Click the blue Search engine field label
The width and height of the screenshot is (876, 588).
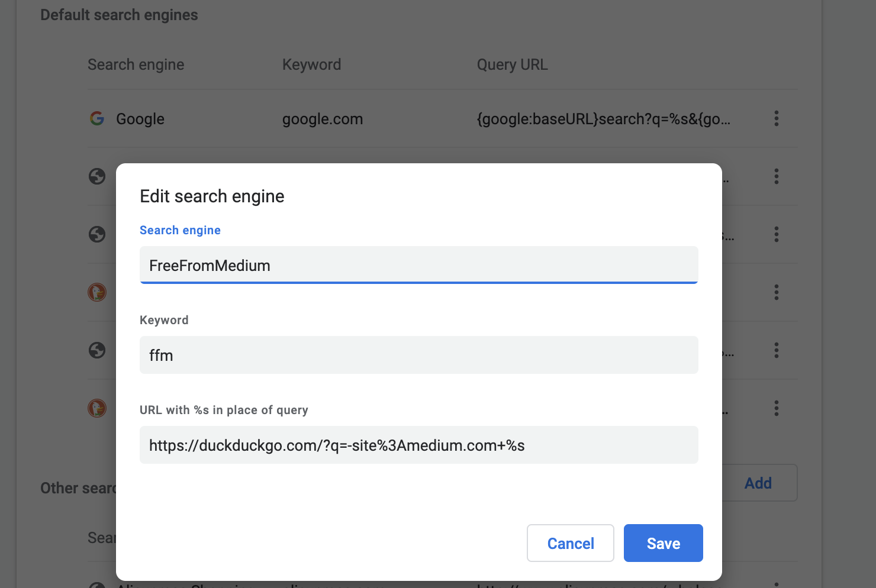click(180, 230)
